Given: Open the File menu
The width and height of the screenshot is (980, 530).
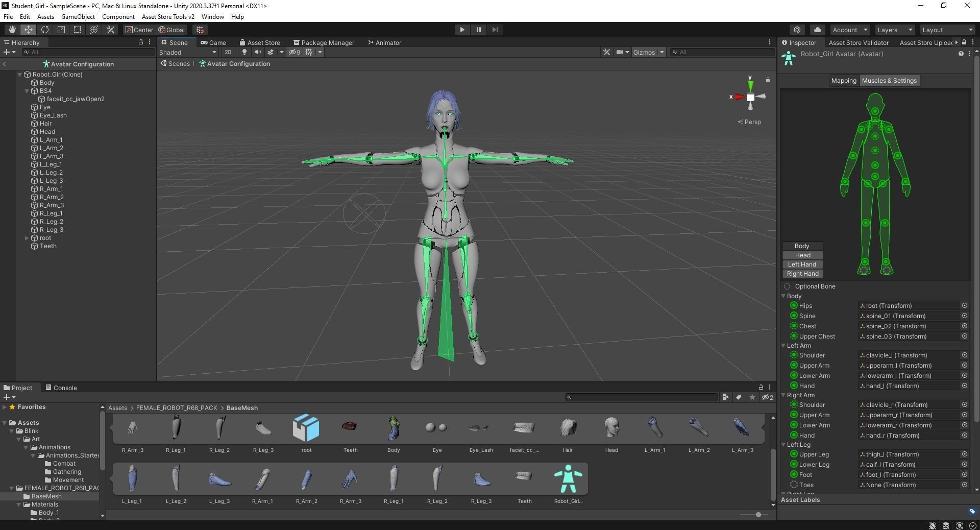Looking at the screenshot, I should (x=8, y=16).
